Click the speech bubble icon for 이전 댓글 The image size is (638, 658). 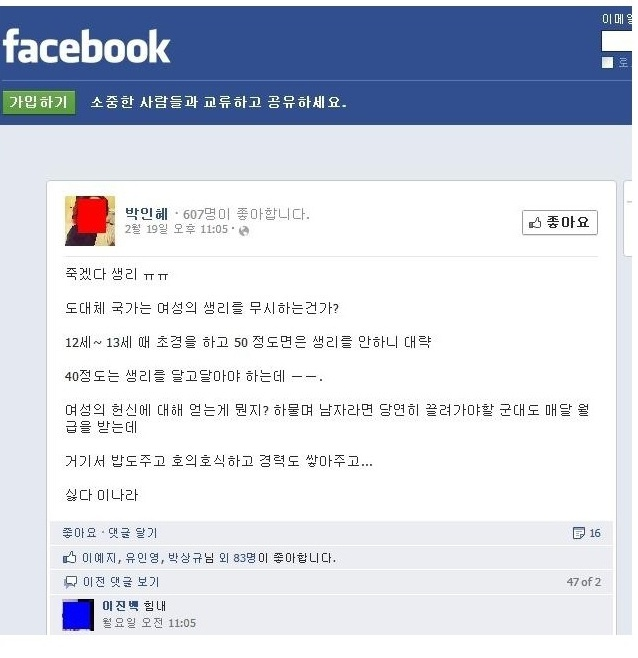[x=70, y=582]
